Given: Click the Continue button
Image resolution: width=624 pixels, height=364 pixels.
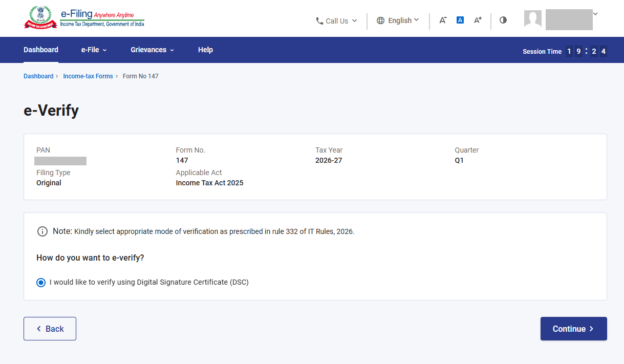Looking at the screenshot, I should point(574,329).
